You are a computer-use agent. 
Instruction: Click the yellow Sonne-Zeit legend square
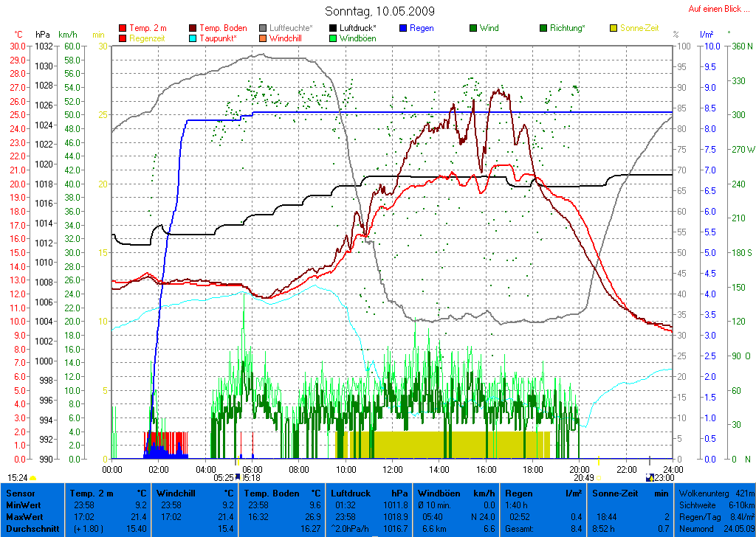point(614,28)
